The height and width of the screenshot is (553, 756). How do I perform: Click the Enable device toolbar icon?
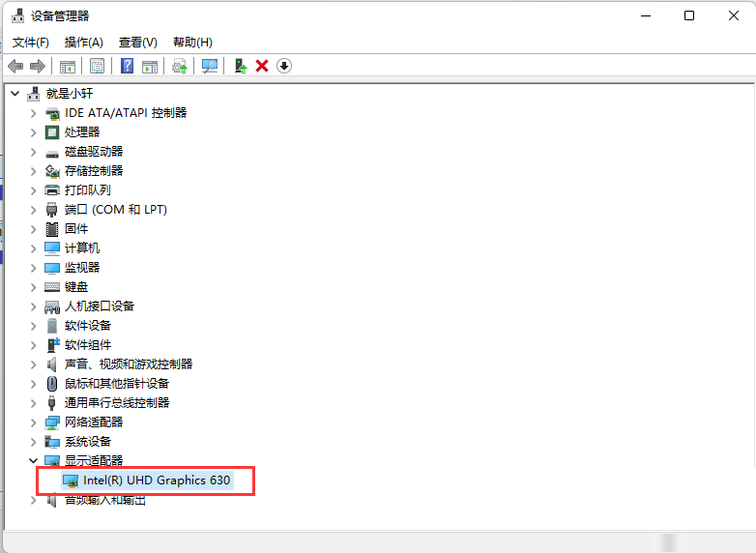240,66
